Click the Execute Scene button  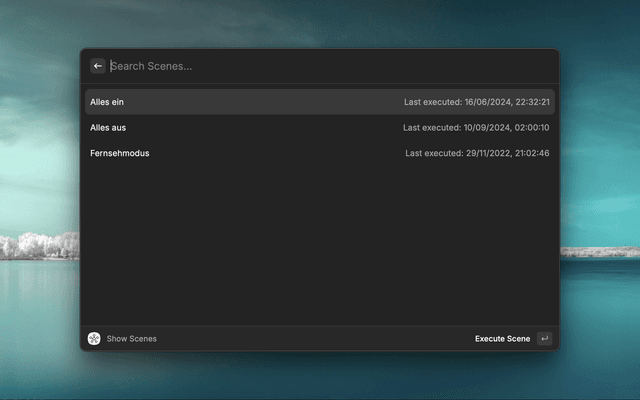pos(502,339)
